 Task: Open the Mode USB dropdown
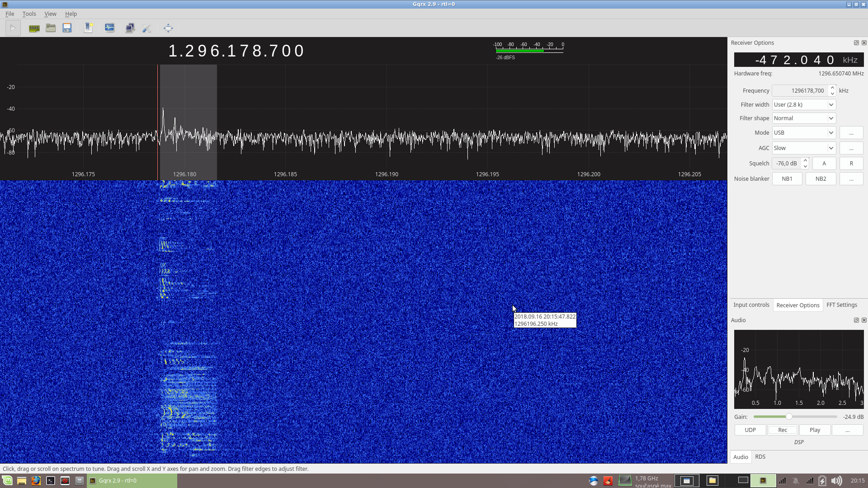click(x=803, y=132)
